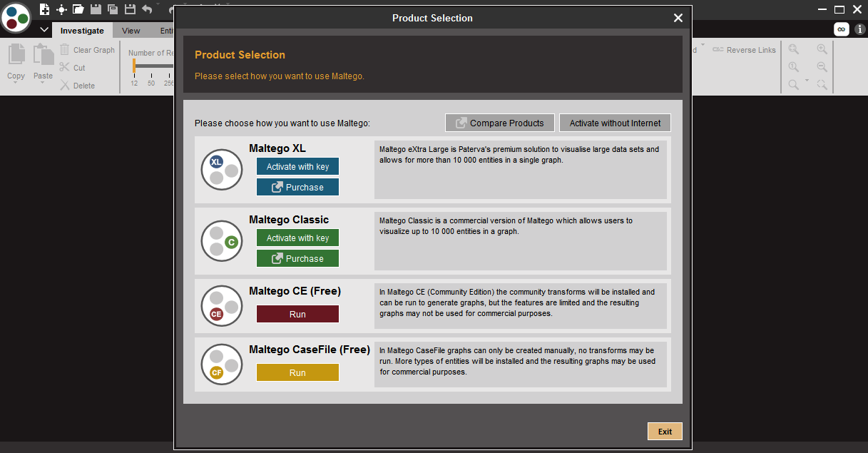Undo the last action via the arrow icon

(147, 9)
